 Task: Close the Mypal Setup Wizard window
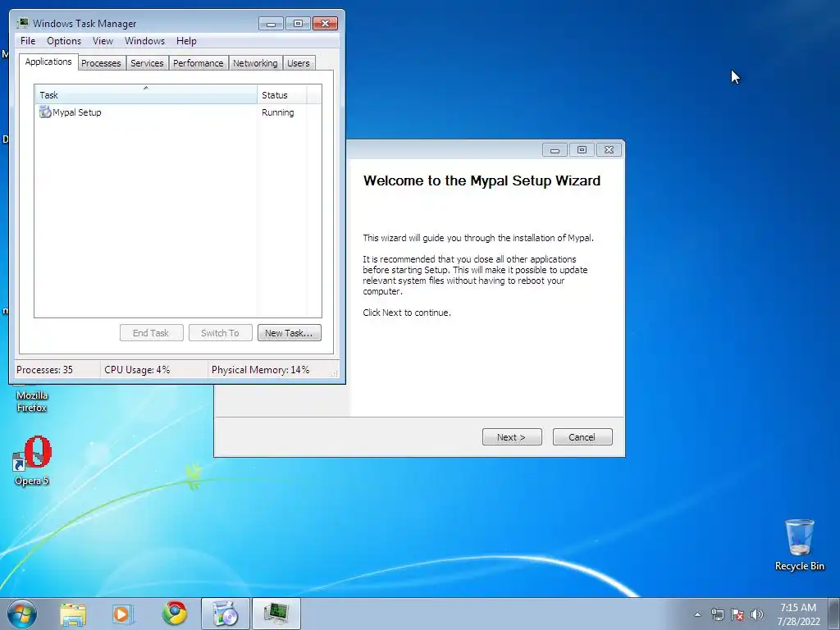click(609, 150)
